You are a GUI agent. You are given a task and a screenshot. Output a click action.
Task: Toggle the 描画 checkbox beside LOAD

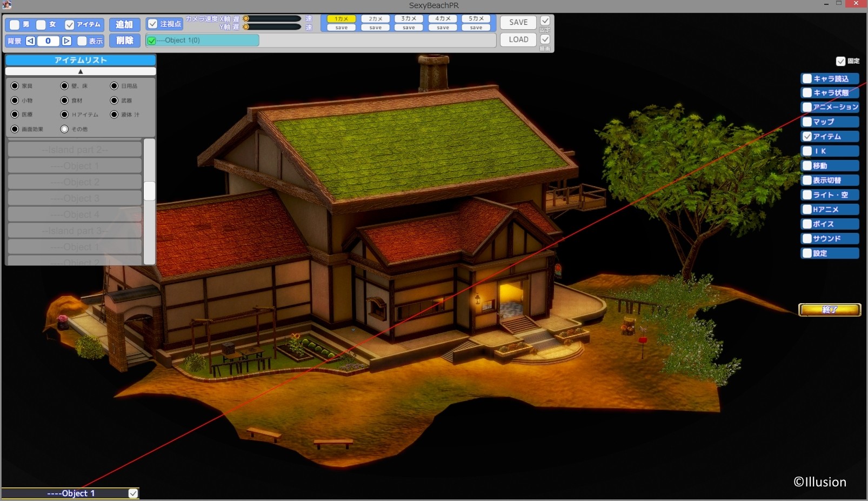pyautogui.click(x=545, y=39)
